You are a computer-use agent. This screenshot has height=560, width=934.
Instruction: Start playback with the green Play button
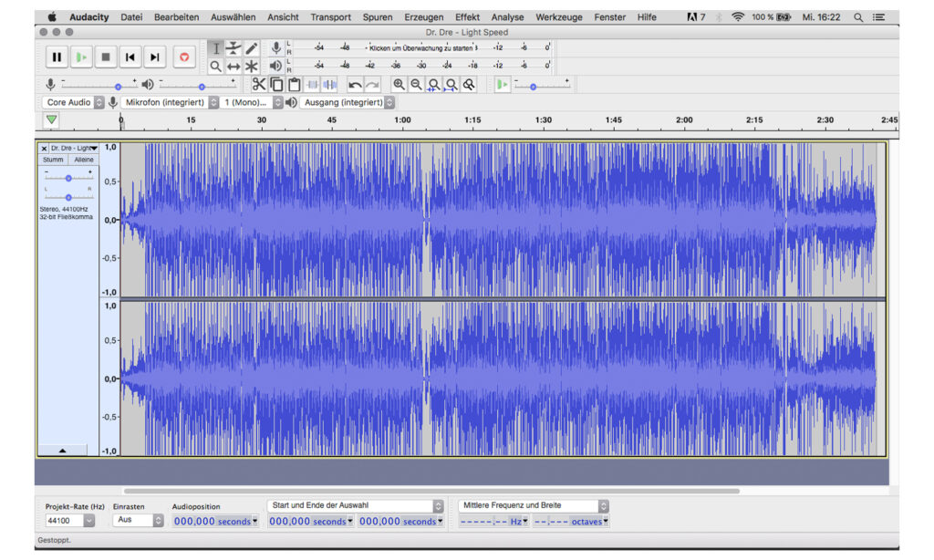pos(81,57)
